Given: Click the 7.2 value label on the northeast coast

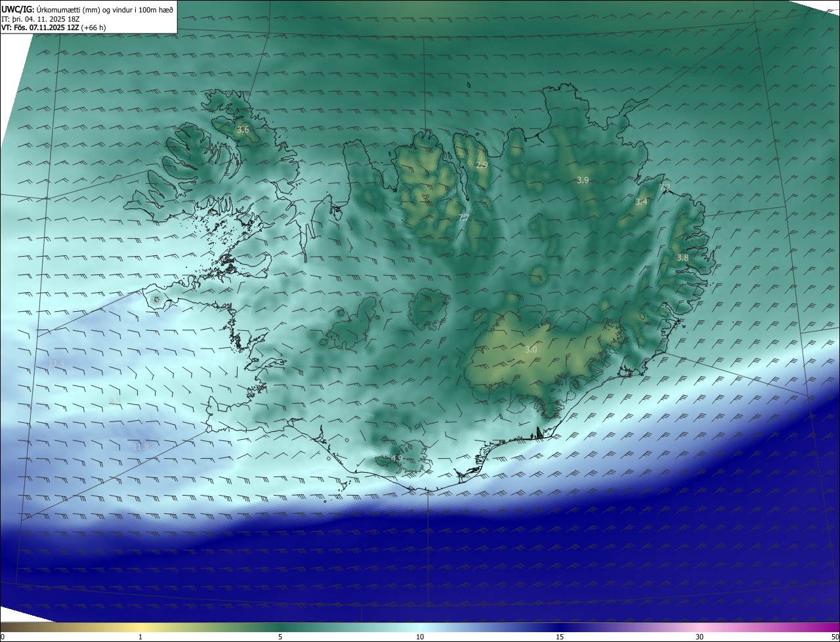Looking at the screenshot, I should pos(665,188).
